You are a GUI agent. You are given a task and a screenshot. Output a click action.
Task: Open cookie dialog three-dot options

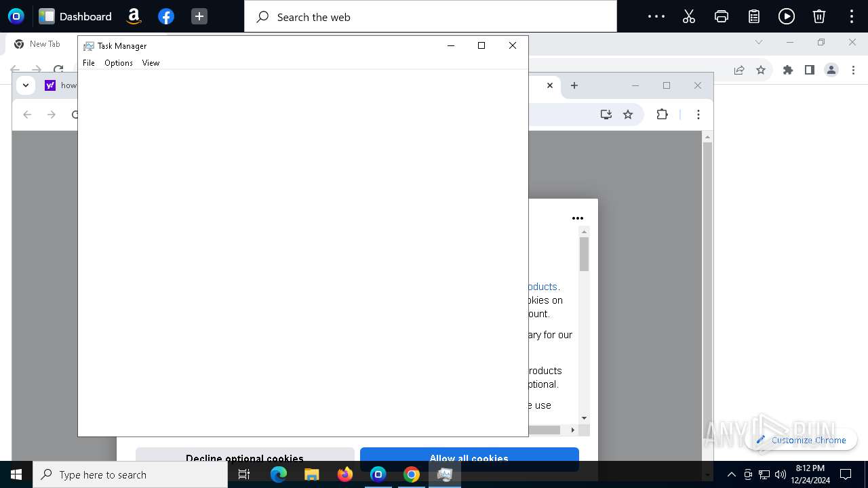(578, 218)
